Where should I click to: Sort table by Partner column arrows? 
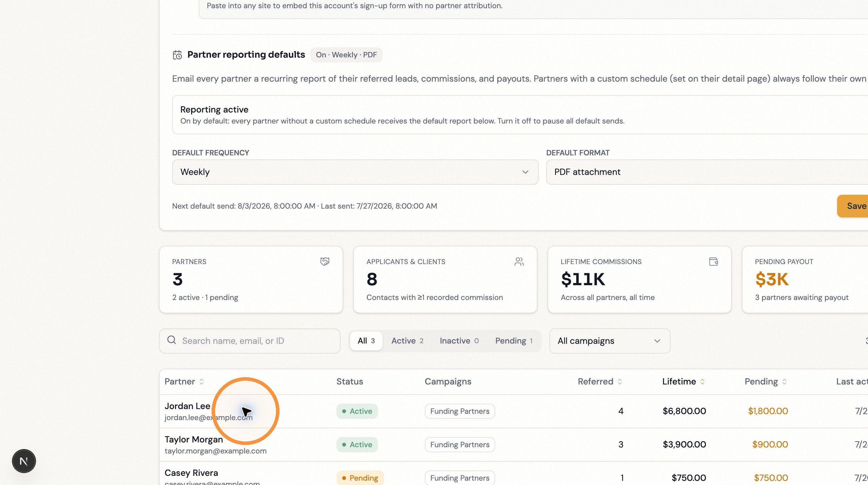[x=202, y=381]
